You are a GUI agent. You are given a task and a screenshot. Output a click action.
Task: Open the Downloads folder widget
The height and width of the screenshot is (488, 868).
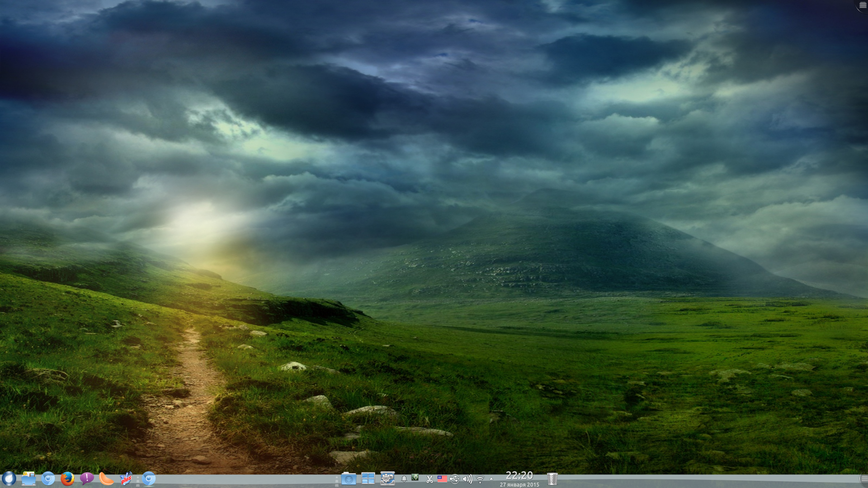pos(349,479)
